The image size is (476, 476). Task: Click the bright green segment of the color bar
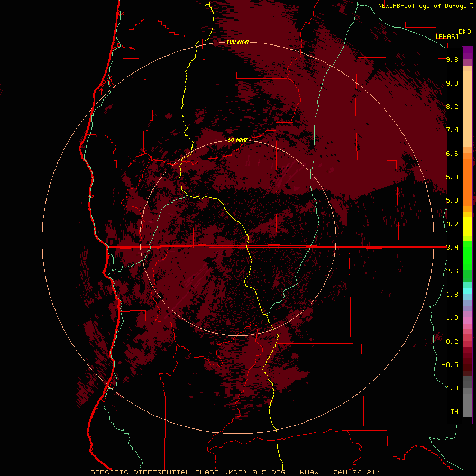(x=467, y=255)
